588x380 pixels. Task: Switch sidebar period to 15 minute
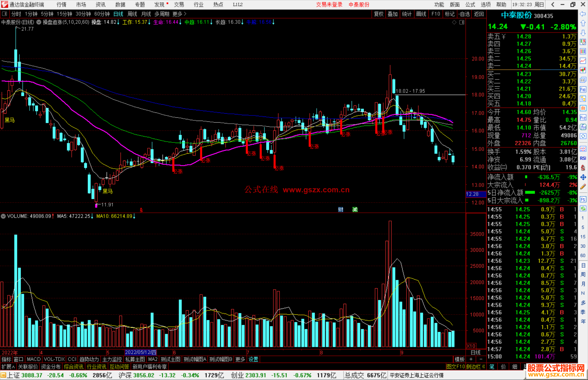(x=583, y=237)
